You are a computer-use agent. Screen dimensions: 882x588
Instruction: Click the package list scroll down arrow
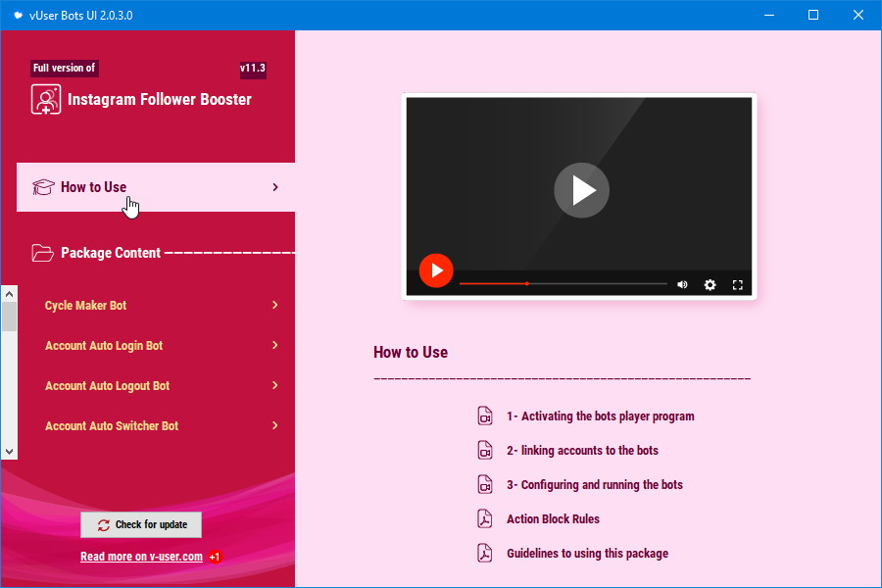[x=9, y=451]
